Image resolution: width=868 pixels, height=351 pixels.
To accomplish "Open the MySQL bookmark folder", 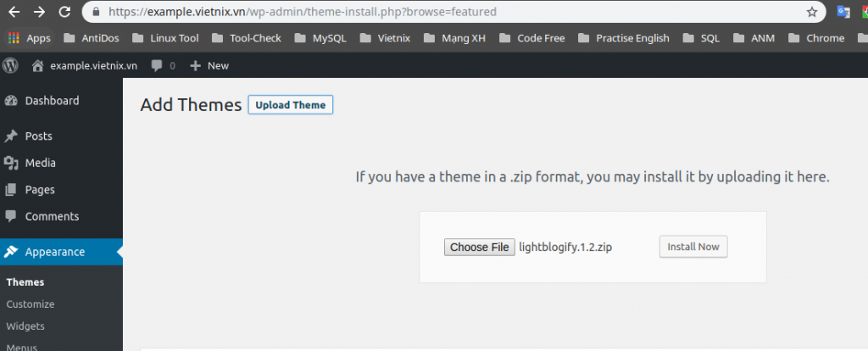I will 321,38.
